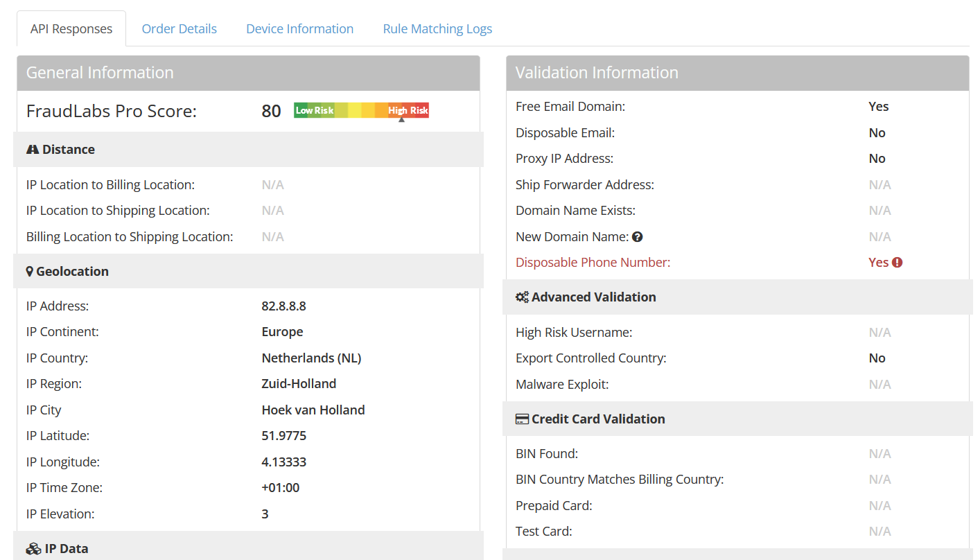Screen dimensions: 980x560
Task: Click the Disposable Phone Number label
Action: tap(593, 263)
